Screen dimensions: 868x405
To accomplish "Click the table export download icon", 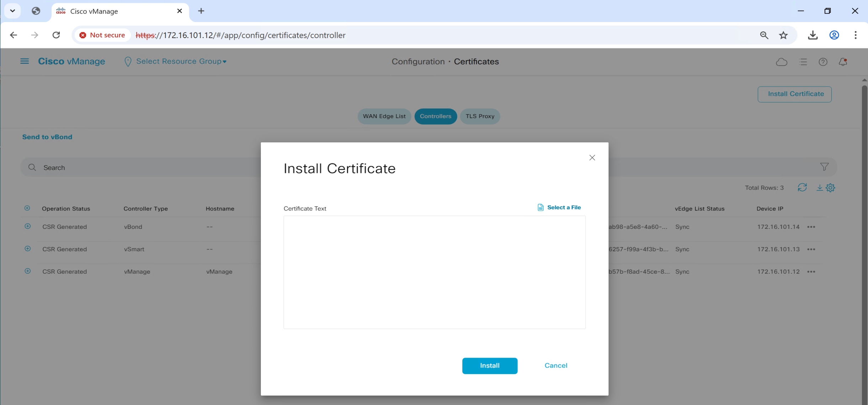I will click(819, 188).
